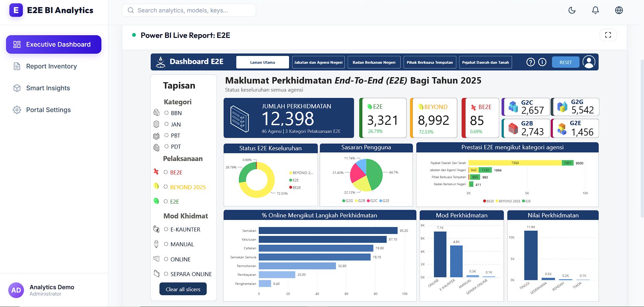Click the E-KAUNTER mode icon

pos(156,229)
